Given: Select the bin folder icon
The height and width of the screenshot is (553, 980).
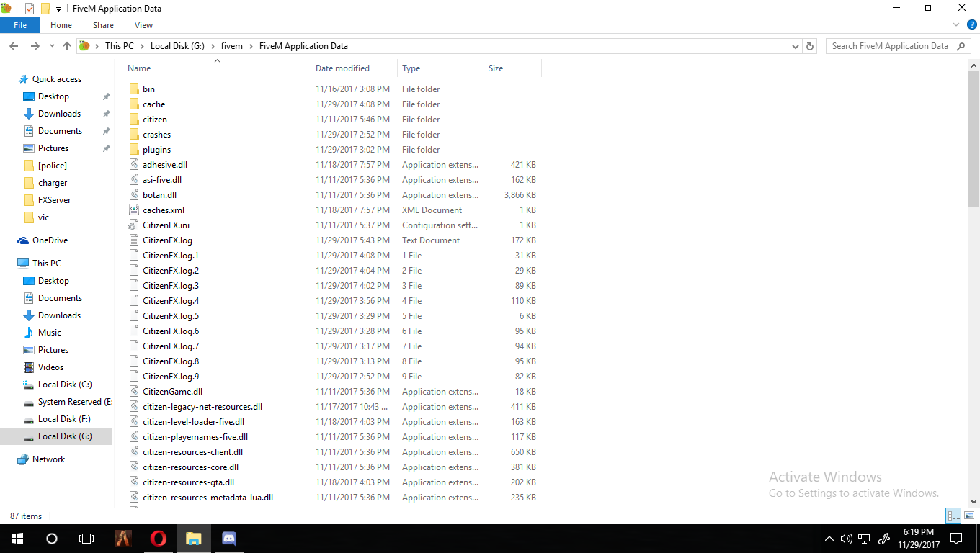Looking at the screenshot, I should pos(134,89).
